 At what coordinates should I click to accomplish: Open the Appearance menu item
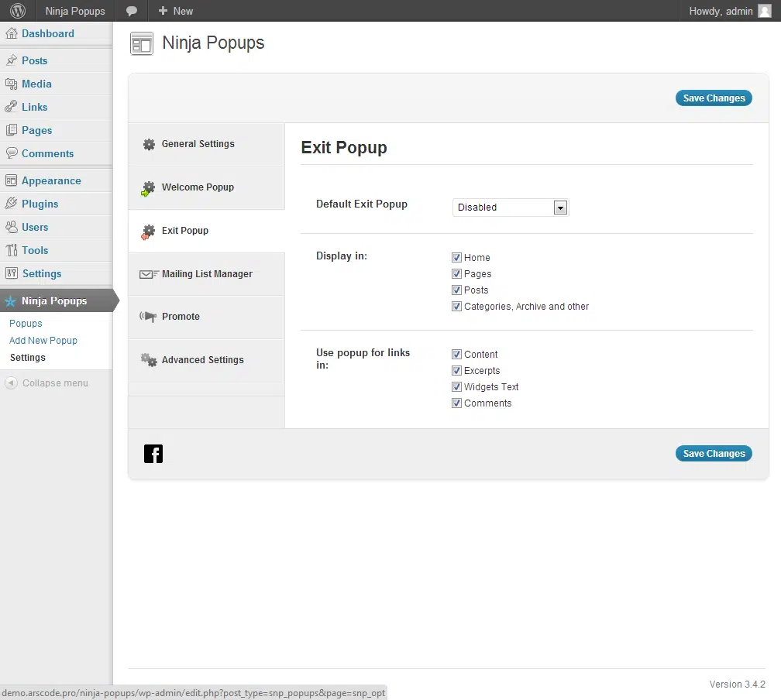coord(57,180)
